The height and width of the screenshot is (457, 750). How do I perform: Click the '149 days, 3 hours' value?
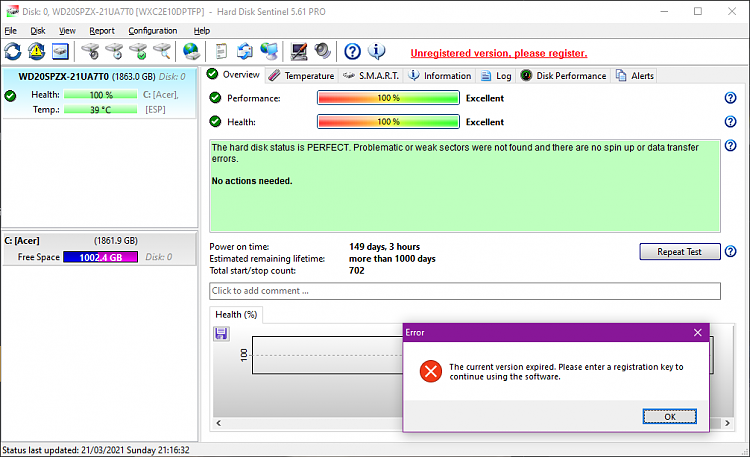(x=385, y=246)
